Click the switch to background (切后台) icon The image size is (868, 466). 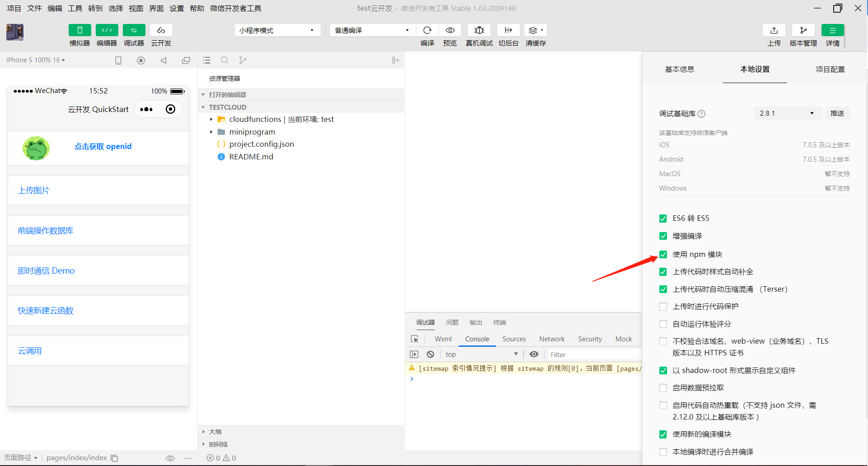[x=508, y=30]
